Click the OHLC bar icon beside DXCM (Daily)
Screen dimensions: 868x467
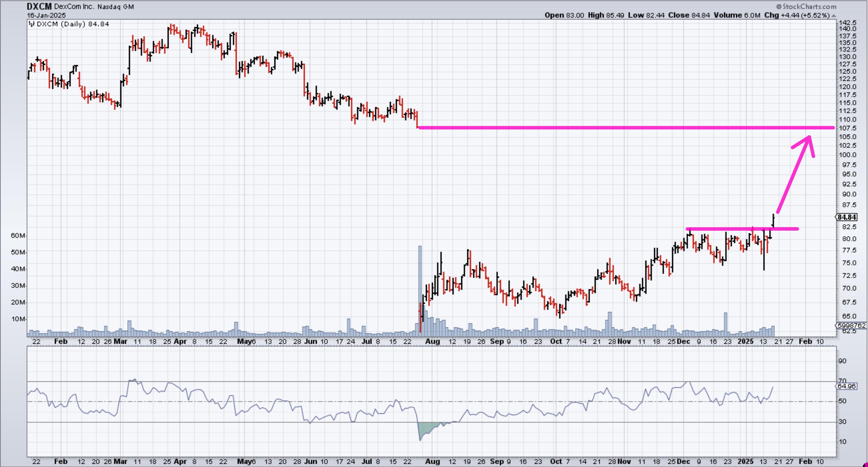(x=32, y=24)
